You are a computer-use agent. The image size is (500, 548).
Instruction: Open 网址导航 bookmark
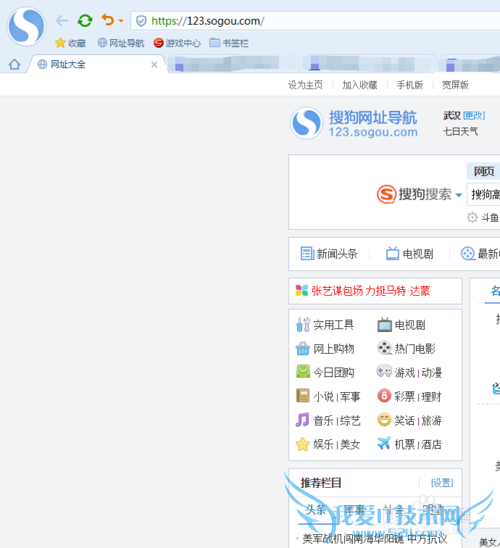pos(121,43)
